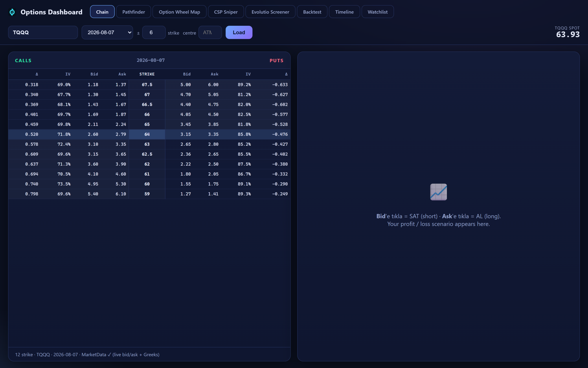Click the Options Dashboard logo icon
The height and width of the screenshot is (368, 588).
click(x=12, y=12)
